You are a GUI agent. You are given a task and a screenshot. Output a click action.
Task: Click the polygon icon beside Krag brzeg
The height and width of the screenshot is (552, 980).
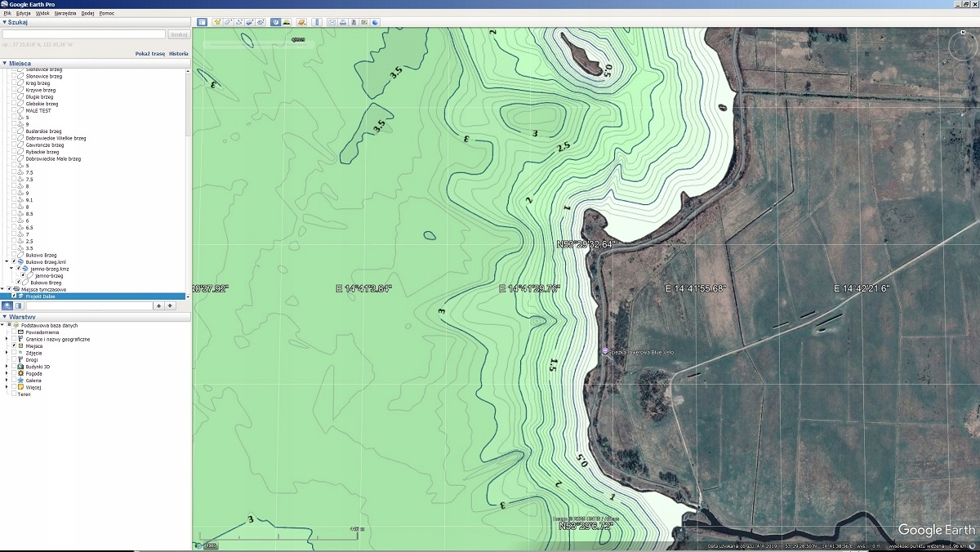pyautogui.click(x=20, y=83)
